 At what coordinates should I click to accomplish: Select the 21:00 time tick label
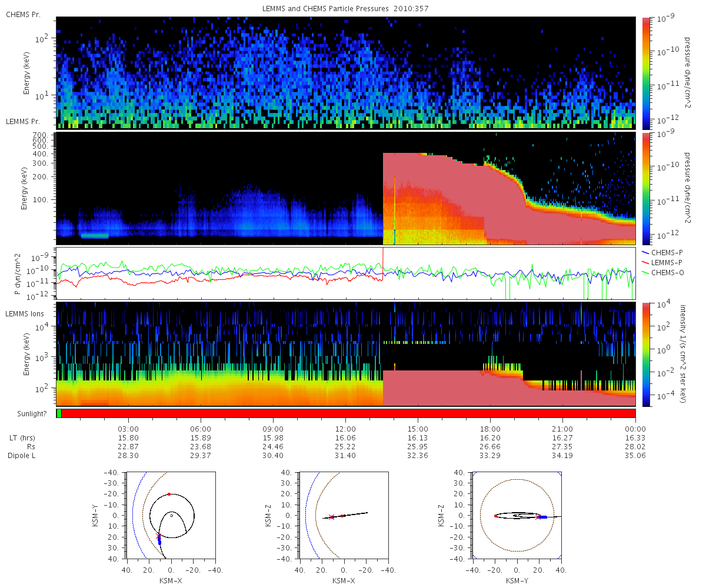[563, 429]
